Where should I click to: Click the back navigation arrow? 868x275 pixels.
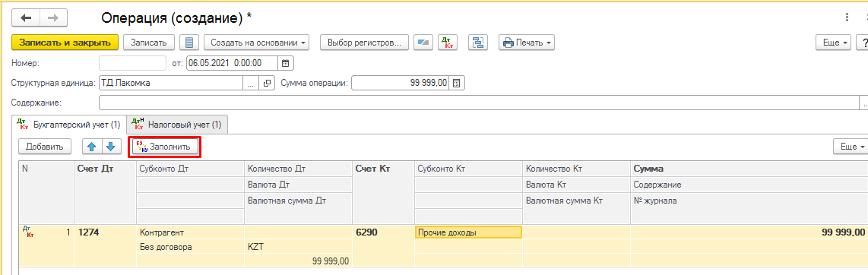[x=26, y=17]
